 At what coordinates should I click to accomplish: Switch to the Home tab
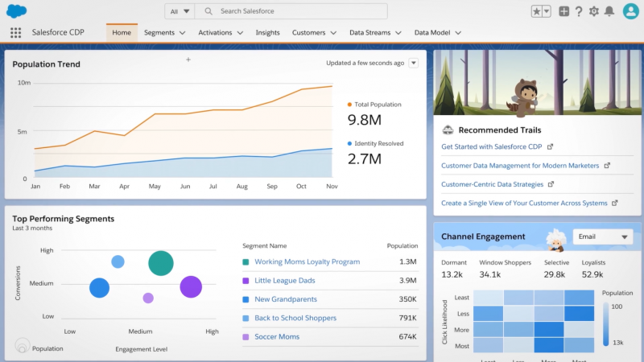click(122, 32)
